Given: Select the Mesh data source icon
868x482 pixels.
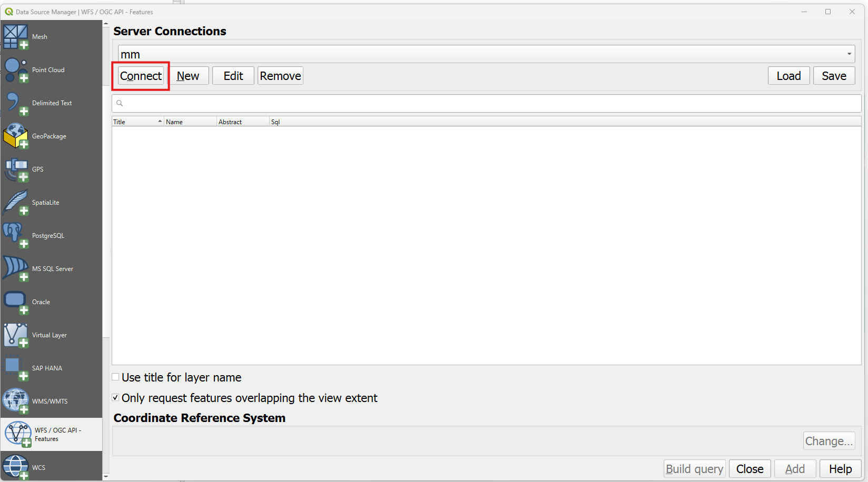Looking at the screenshot, I should pos(15,37).
